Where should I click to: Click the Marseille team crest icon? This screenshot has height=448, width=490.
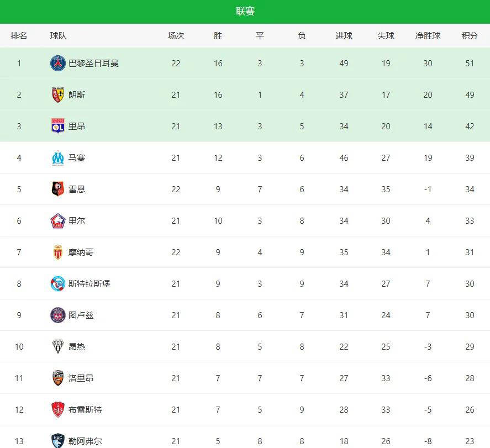(58, 158)
